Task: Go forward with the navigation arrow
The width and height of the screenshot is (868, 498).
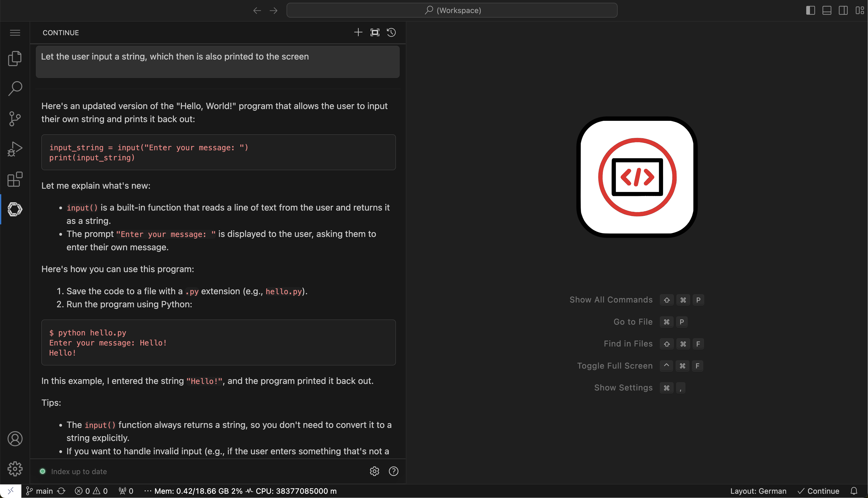Action: coord(274,11)
